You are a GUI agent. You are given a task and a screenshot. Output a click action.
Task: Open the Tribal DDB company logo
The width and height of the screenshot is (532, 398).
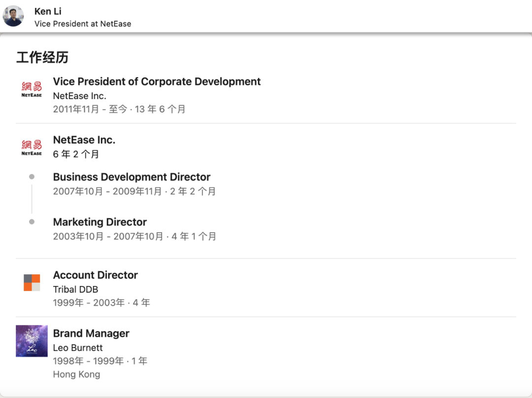click(x=32, y=283)
